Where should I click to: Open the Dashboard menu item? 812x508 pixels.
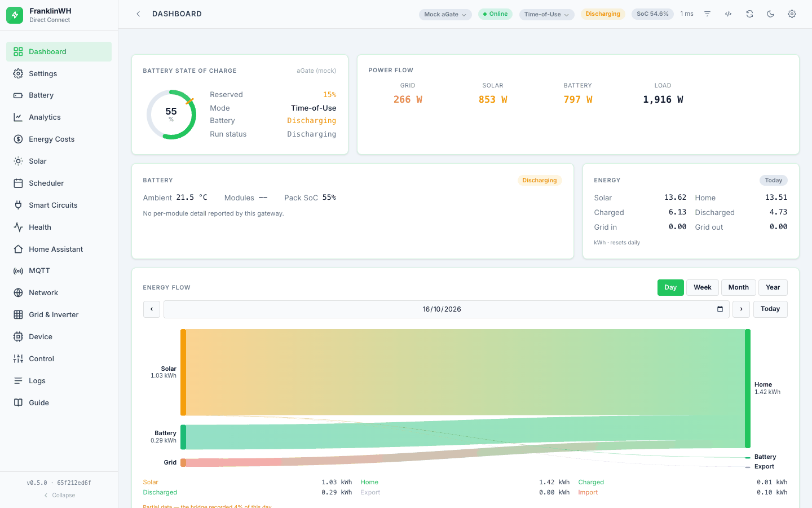click(59, 52)
